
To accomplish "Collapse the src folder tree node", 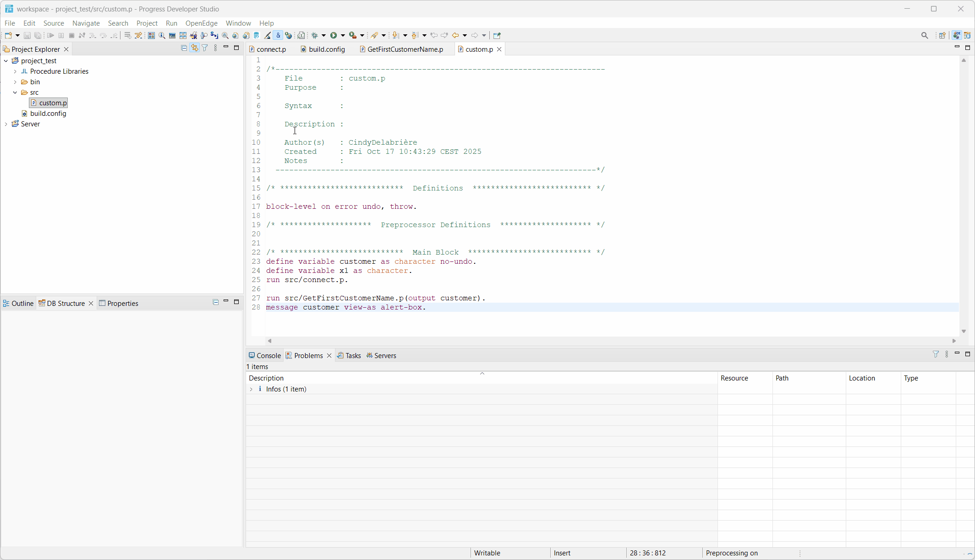I will coord(15,92).
